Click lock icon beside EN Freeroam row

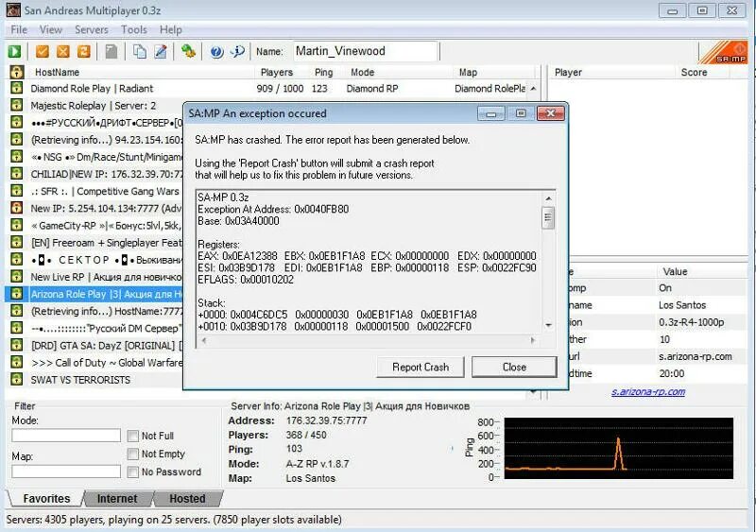tap(16, 242)
